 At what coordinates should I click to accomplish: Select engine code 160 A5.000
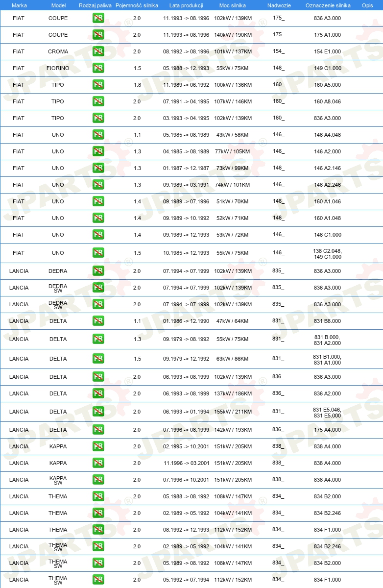tap(328, 85)
